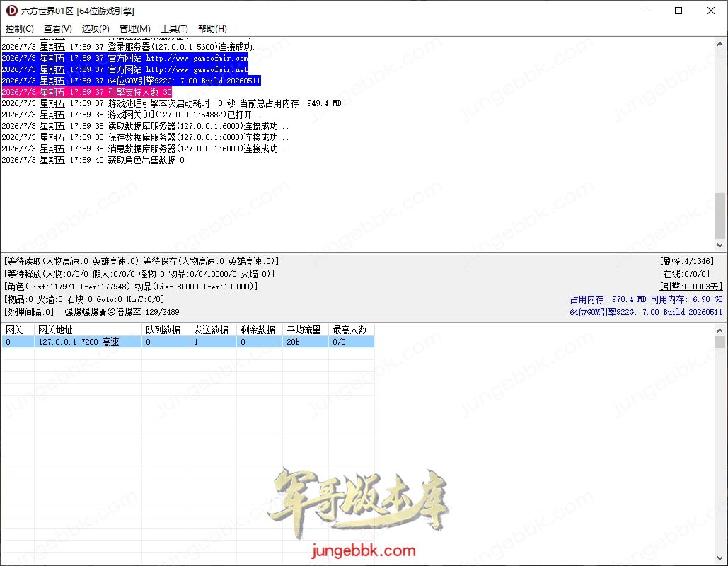Select log line 保存数据库服务器 连接成功

pos(145,137)
